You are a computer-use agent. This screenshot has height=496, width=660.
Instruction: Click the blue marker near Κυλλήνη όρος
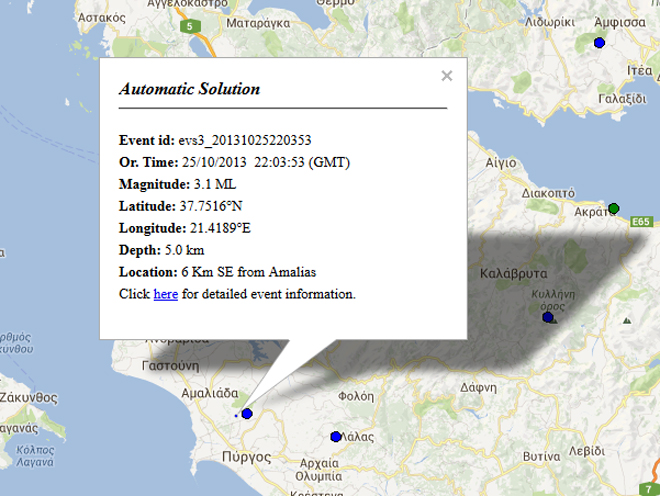547,317
